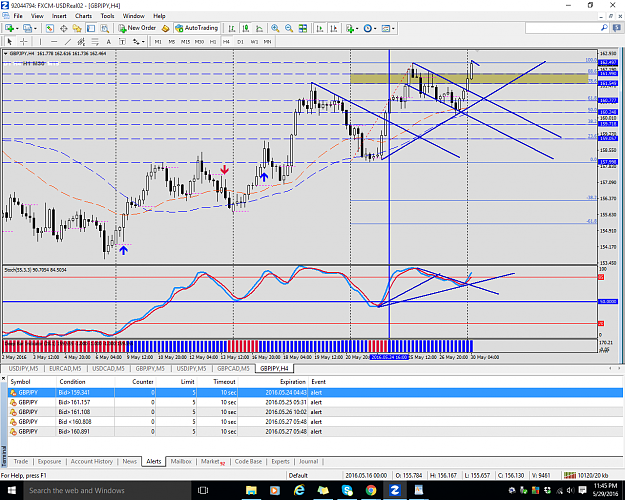This screenshot has width=625, height=500.
Task: Open Chrome from the Windows taskbar
Action: tap(371, 490)
